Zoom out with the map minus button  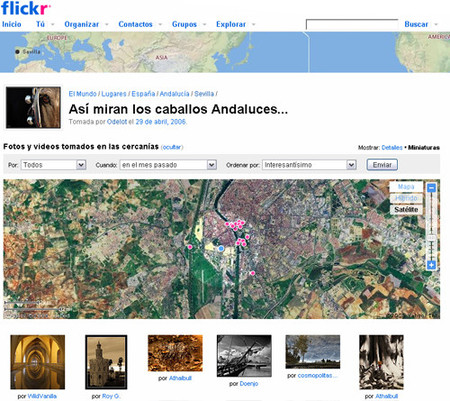pyautogui.click(x=431, y=188)
